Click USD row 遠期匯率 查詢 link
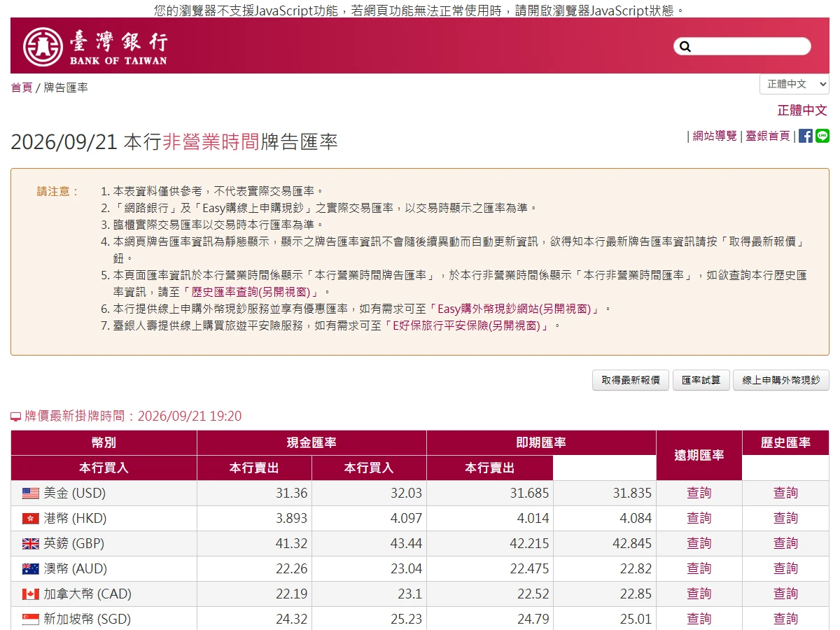This screenshot has height=630, width=840. pyautogui.click(x=699, y=493)
